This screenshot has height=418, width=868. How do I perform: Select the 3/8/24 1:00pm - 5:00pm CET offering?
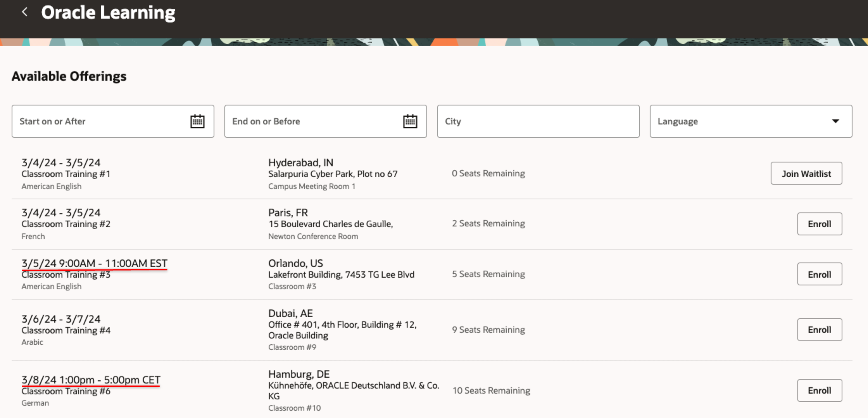point(91,380)
